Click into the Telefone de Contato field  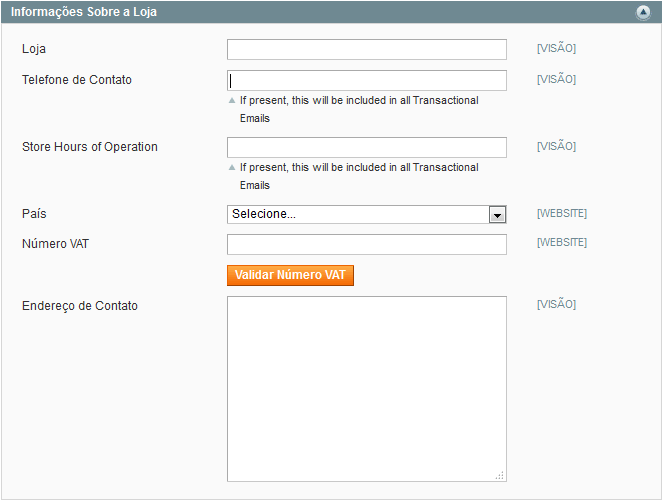point(367,80)
